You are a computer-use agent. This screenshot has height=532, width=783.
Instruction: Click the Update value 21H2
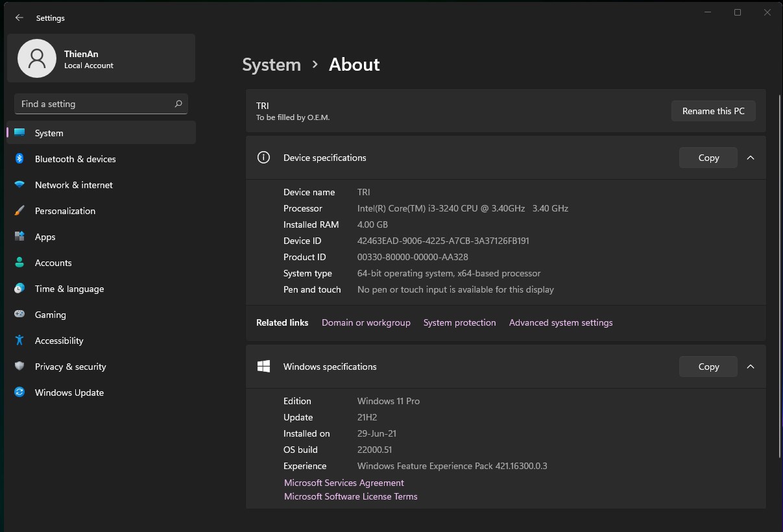[367, 417]
